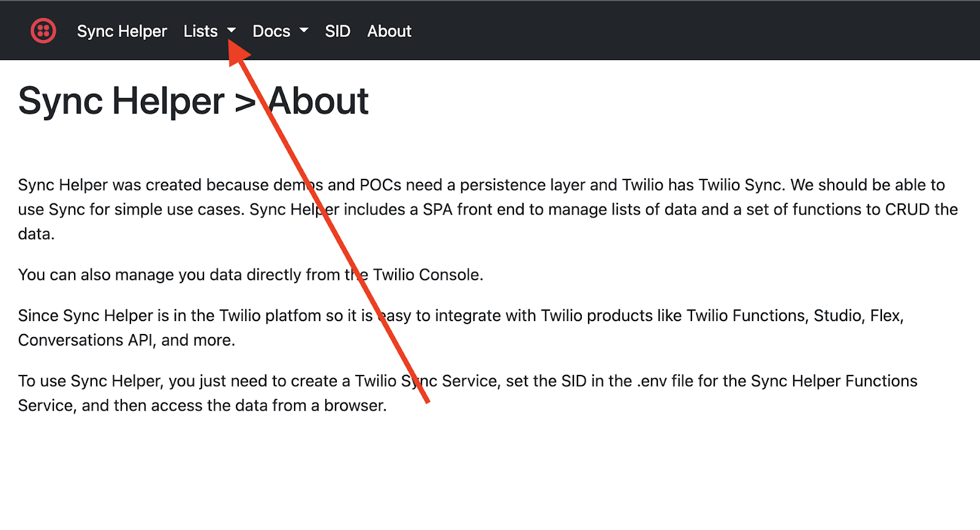Go to the SID page

(337, 31)
